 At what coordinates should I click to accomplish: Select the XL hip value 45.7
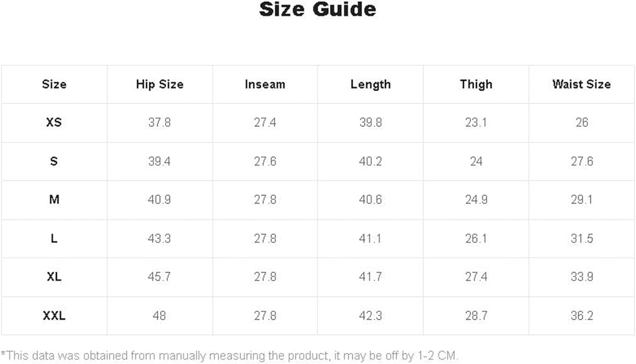159,277
